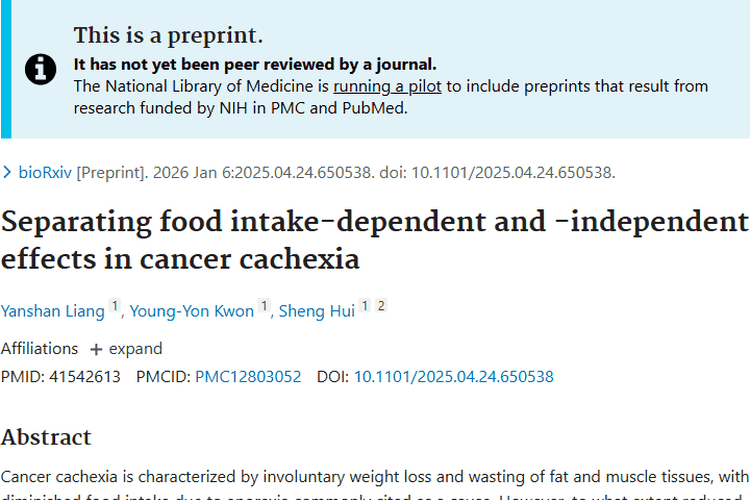This screenshot has height=500, width=750.
Task: Click the info icon in preprint banner
Action: (x=40, y=67)
